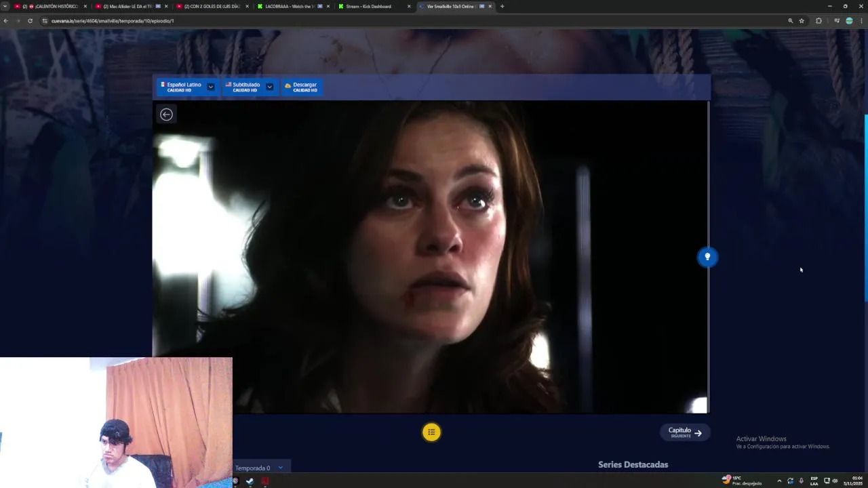
Task: Close the LACOBRAAA tab
Action: (x=328, y=6)
